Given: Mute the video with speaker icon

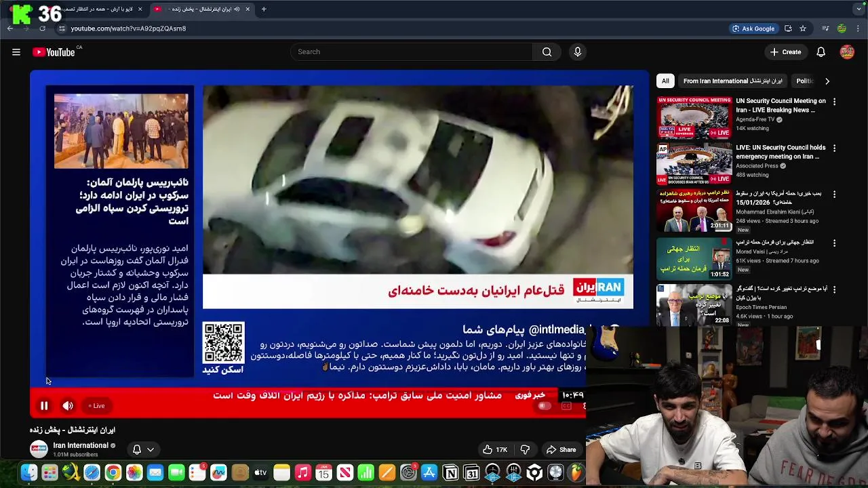Looking at the screenshot, I should coord(68,406).
